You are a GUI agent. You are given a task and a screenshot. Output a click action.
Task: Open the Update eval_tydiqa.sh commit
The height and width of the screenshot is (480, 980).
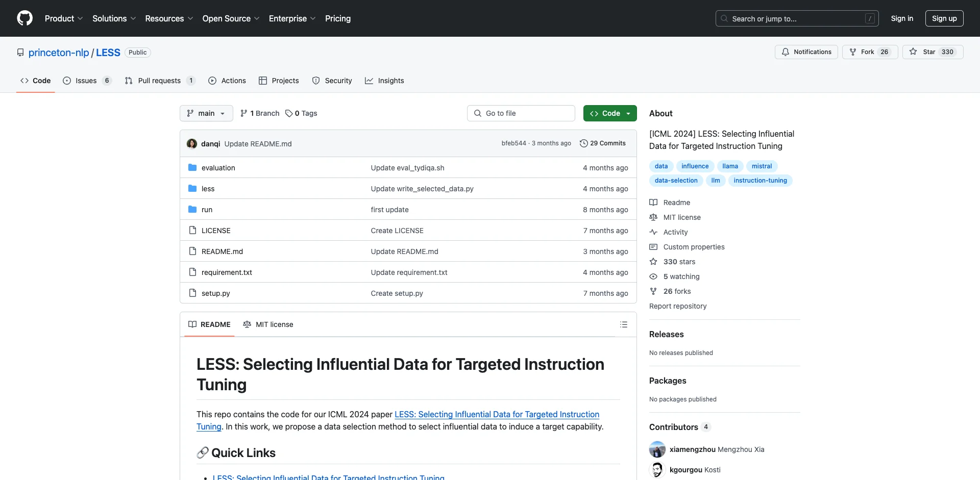[407, 168]
